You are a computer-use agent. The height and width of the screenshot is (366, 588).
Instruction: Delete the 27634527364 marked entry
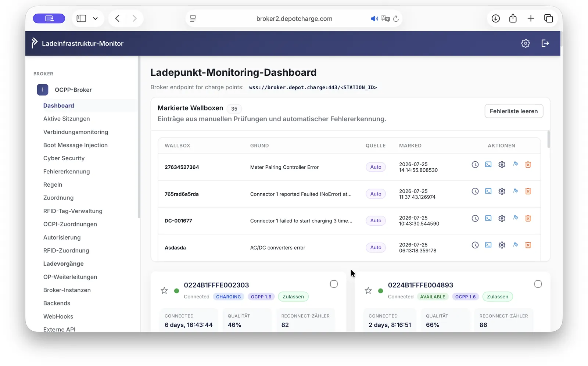click(x=528, y=165)
